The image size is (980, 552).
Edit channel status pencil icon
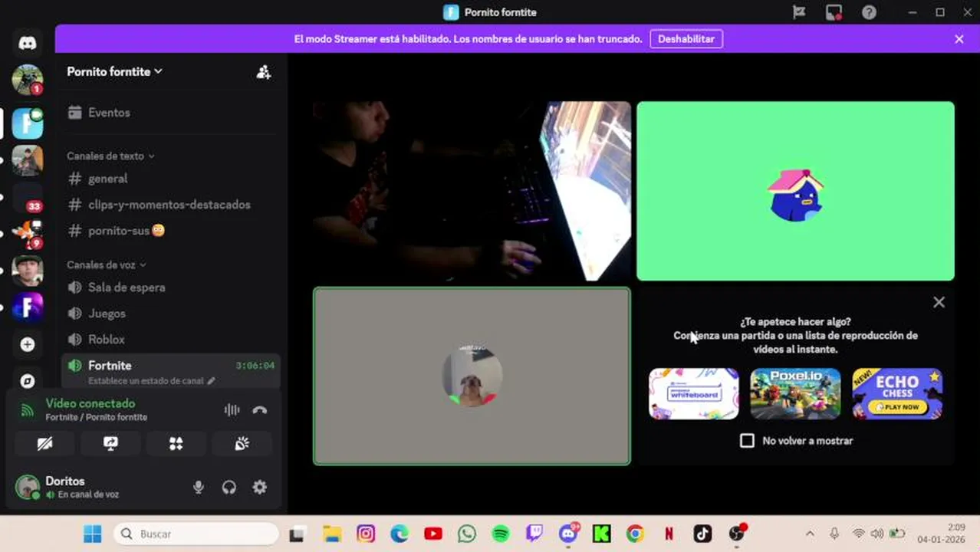pyautogui.click(x=211, y=381)
